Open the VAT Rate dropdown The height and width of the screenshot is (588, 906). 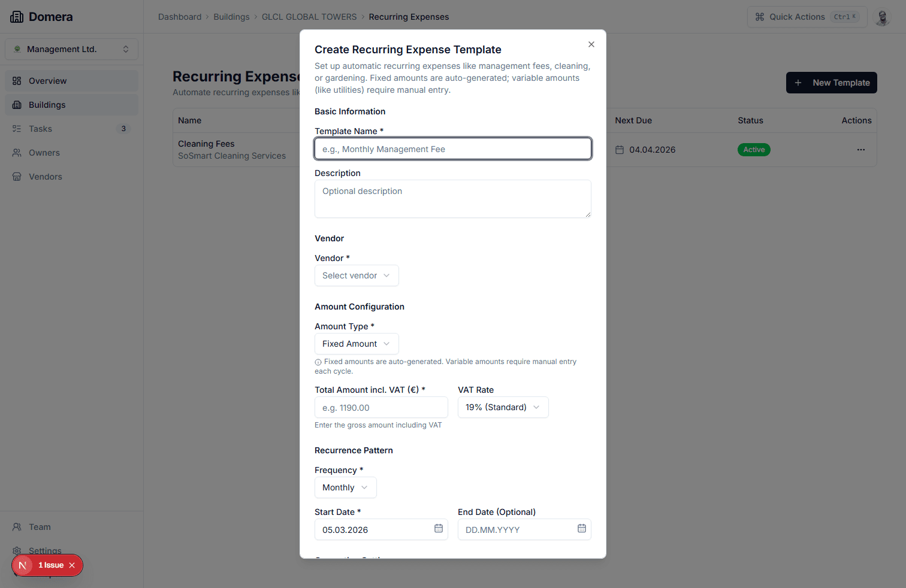[503, 407]
